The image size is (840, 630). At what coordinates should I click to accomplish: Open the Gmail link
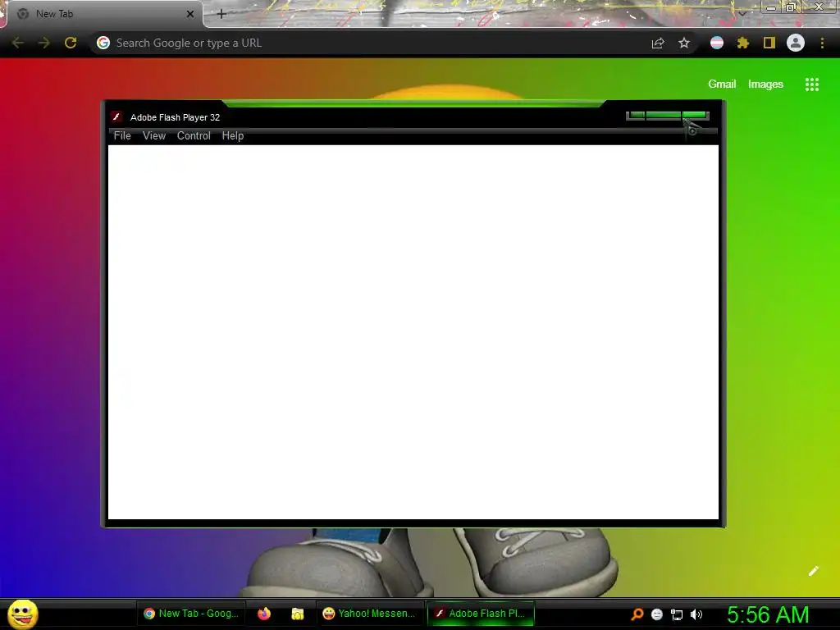pos(722,84)
